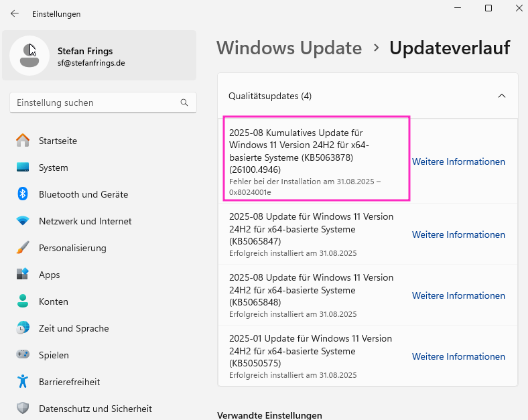This screenshot has width=528, height=420.
Task: Click the Netzwerk Wi-Fi icon
Action: point(23,221)
